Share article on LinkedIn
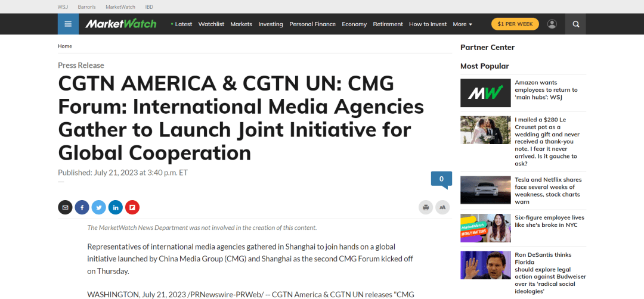The height and width of the screenshot is (299, 644). tap(116, 207)
